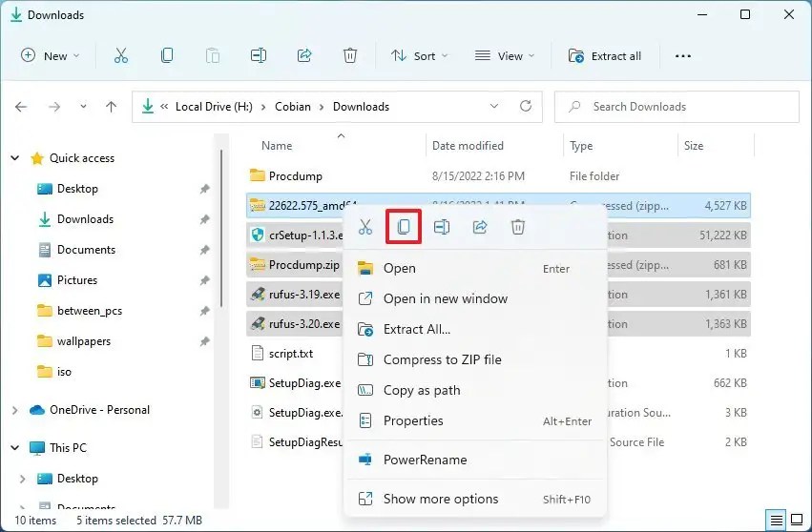Click the pin icon next to Desktop
Image resolution: width=812 pixels, height=532 pixels.
tap(204, 189)
